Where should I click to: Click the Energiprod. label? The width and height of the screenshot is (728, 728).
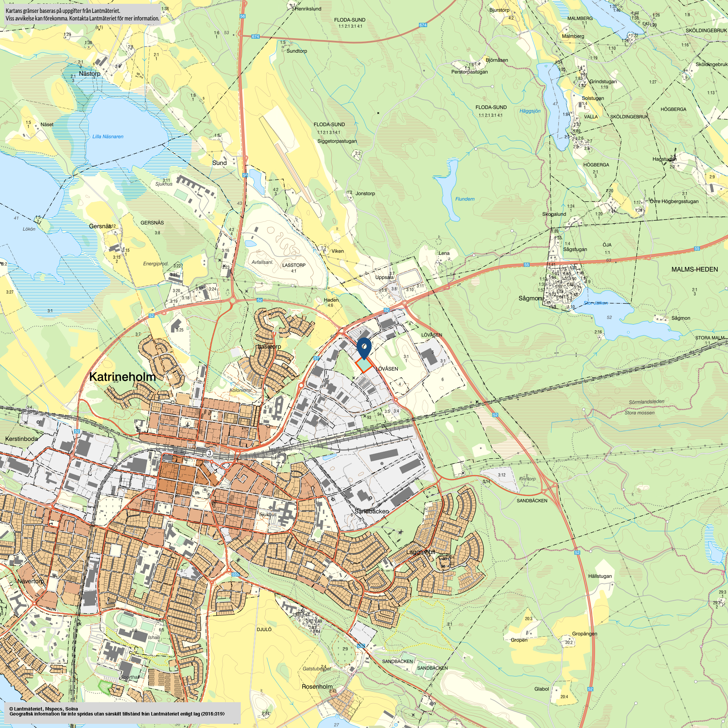[156, 264]
